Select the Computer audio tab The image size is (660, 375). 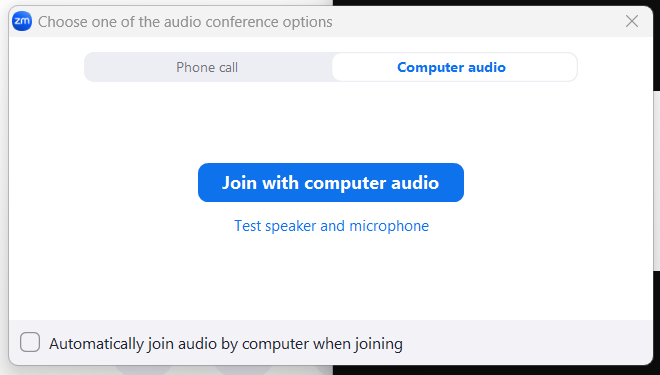[x=454, y=67]
